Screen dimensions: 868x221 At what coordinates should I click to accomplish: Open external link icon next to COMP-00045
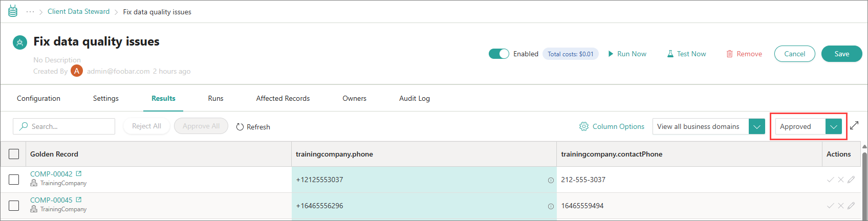(x=79, y=200)
